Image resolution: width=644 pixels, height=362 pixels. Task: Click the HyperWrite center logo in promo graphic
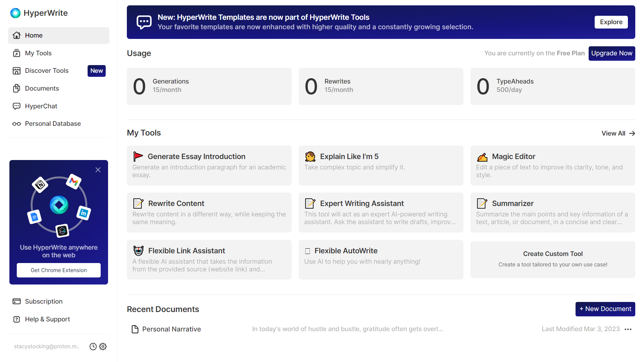point(59,205)
